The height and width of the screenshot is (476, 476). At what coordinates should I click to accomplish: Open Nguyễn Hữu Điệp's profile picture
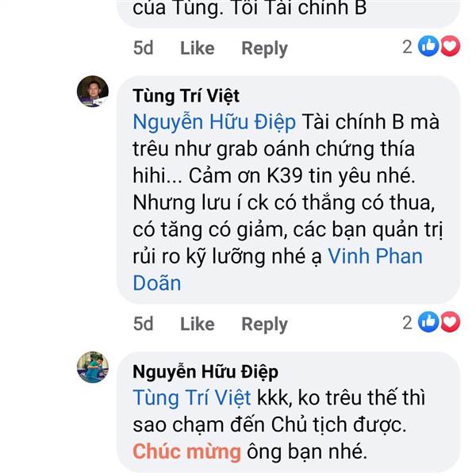click(x=93, y=367)
